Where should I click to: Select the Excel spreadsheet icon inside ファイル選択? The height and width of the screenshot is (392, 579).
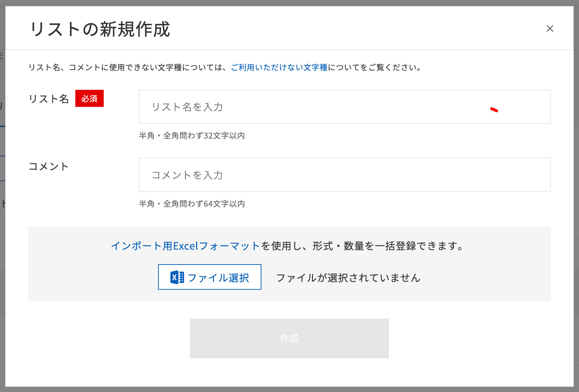click(x=177, y=278)
